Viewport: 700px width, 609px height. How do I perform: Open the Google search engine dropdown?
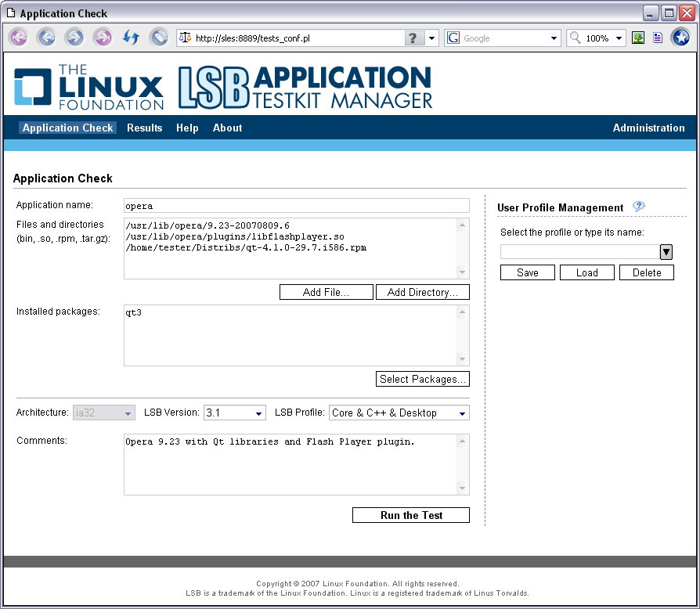(x=554, y=38)
